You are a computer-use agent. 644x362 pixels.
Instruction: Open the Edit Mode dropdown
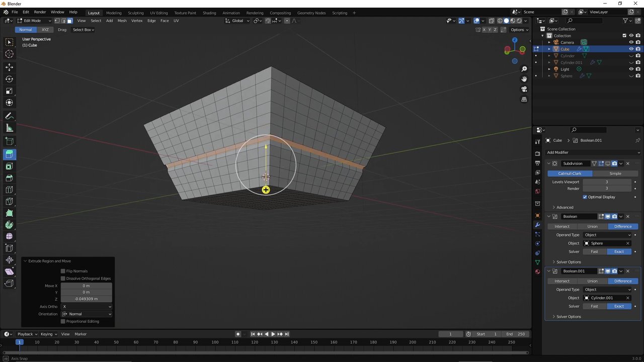(x=34, y=21)
